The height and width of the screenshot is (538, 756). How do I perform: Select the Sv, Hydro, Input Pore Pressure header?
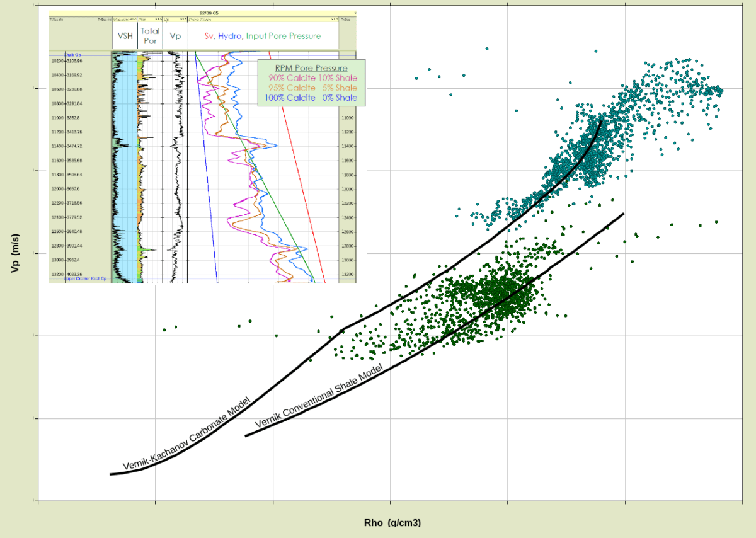click(263, 36)
